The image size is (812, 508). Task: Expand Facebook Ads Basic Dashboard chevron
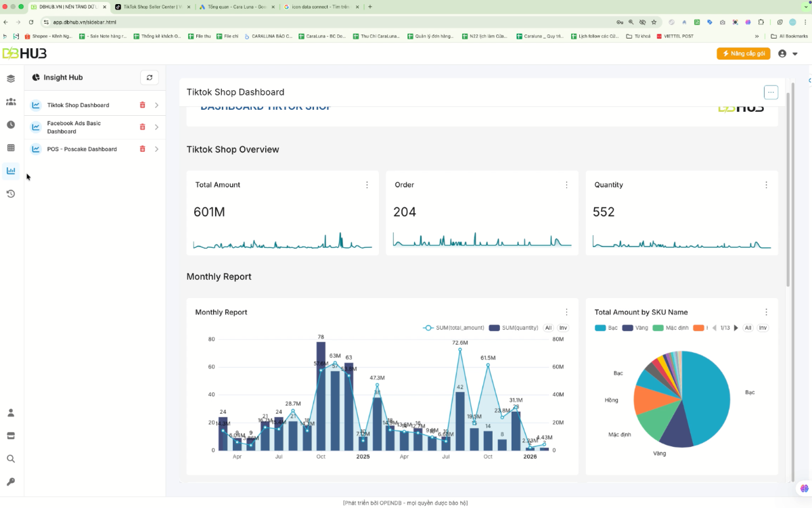click(x=156, y=127)
